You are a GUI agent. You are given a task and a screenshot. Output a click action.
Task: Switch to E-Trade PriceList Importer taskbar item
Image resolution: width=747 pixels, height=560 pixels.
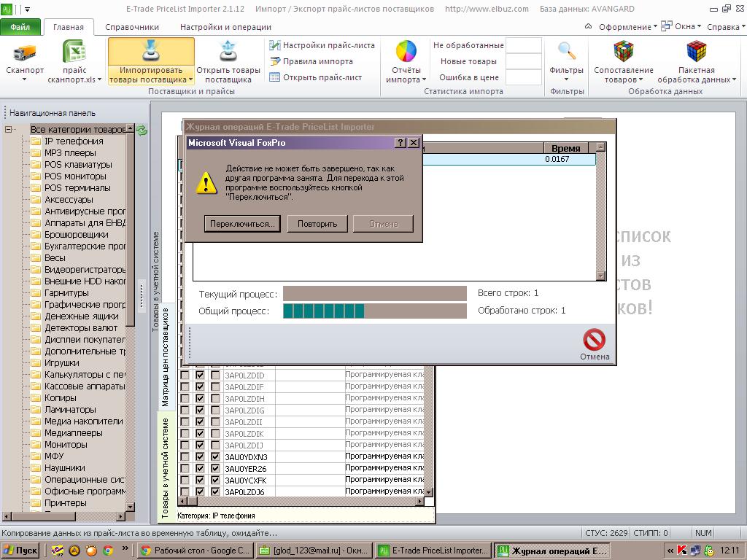coord(433,551)
